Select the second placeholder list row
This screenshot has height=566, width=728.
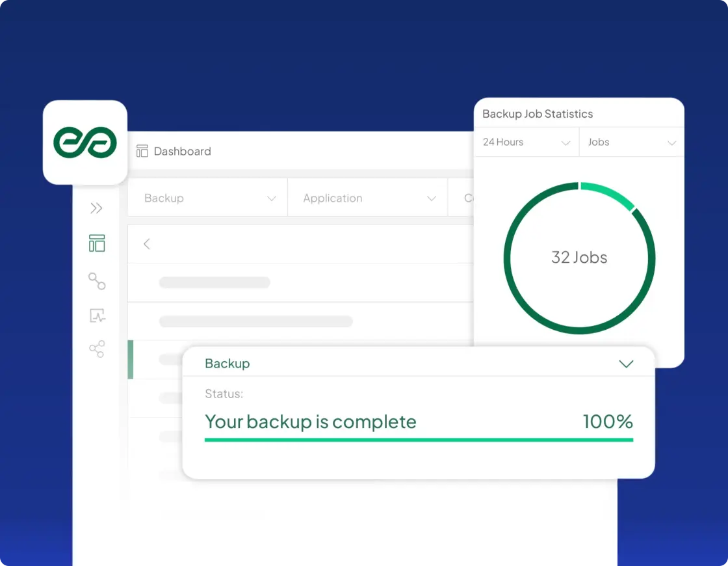tap(300, 321)
